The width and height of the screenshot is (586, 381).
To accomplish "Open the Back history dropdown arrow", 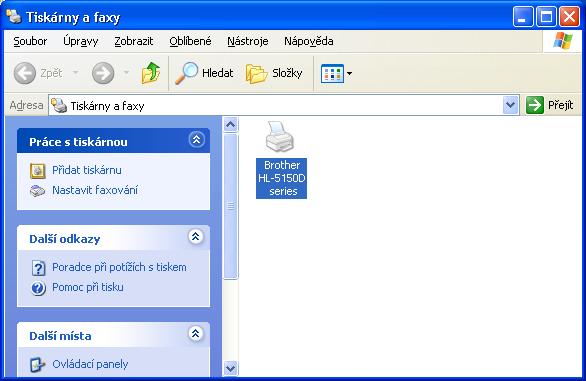I will 76,72.
